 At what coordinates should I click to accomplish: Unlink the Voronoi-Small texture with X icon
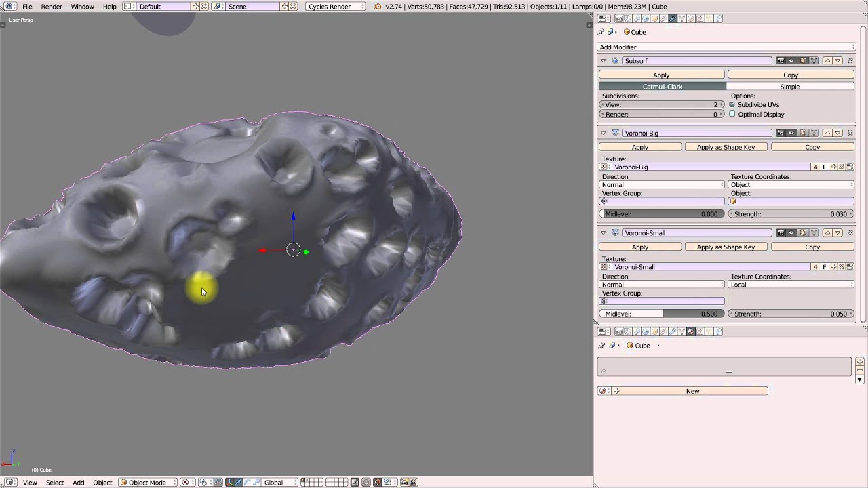pos(842,267)
